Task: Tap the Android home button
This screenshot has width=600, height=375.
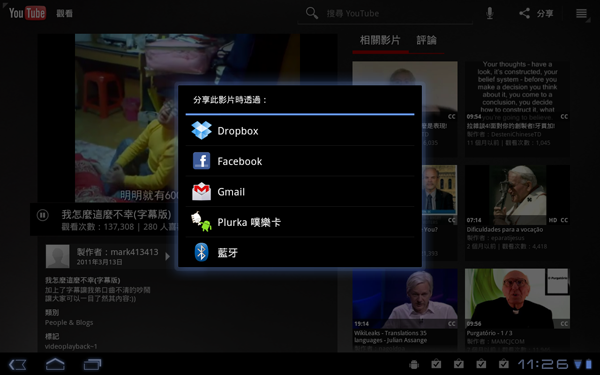Action: (x=55, y=364)
